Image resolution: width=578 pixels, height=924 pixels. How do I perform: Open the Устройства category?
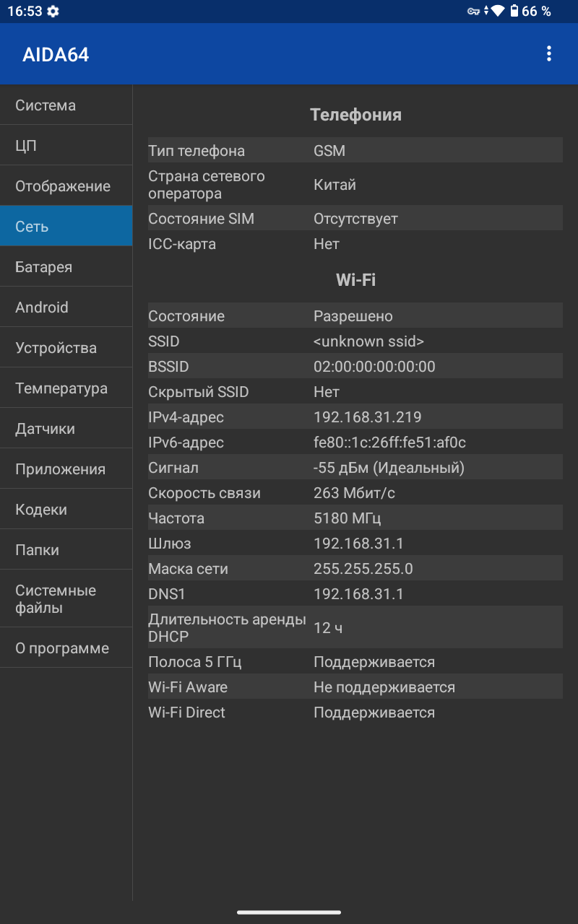pos(66,348)
